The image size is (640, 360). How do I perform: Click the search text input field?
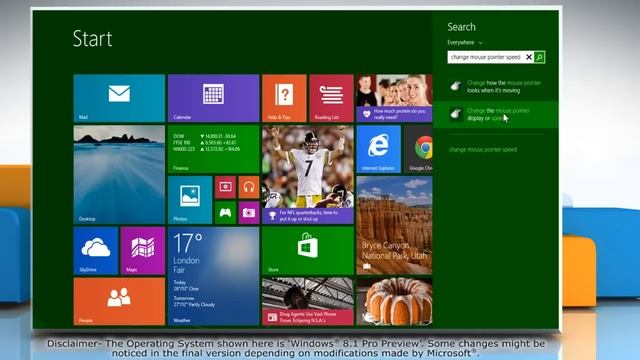click(x=486, y=57)
